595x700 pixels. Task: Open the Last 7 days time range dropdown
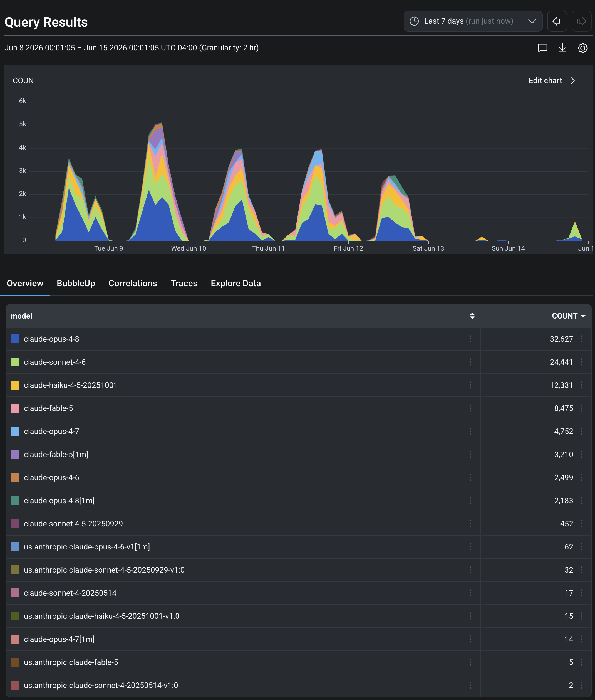pos(473,21)
